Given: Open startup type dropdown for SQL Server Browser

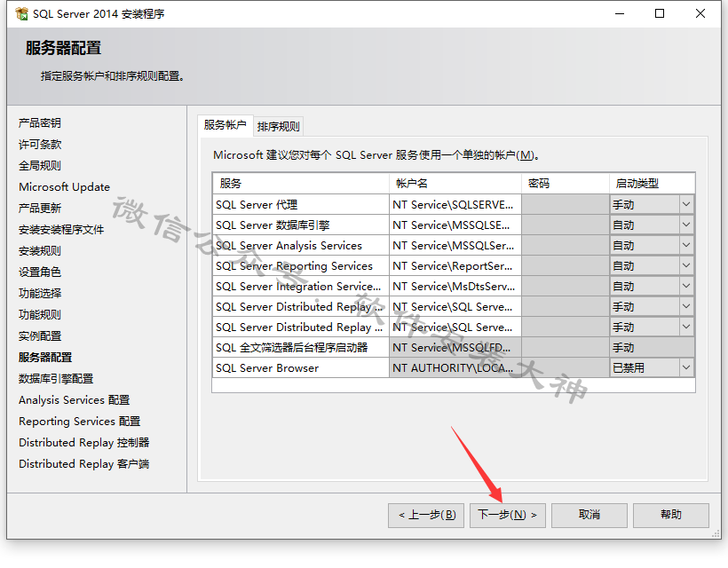Looking at the screenshot, I should (x=686, y=367).
